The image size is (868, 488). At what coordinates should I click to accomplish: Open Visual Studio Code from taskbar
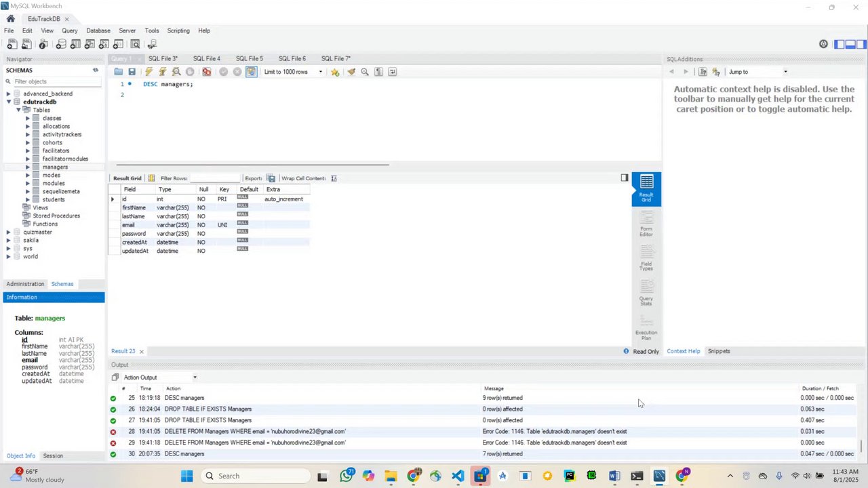pyautogui.click(x=458, y=476)
